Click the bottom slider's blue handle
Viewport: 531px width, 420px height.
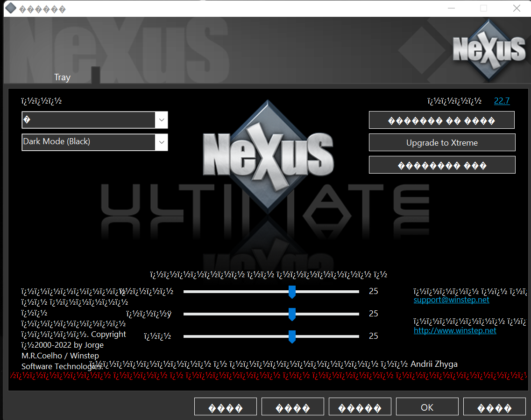(x=292, y=336)
